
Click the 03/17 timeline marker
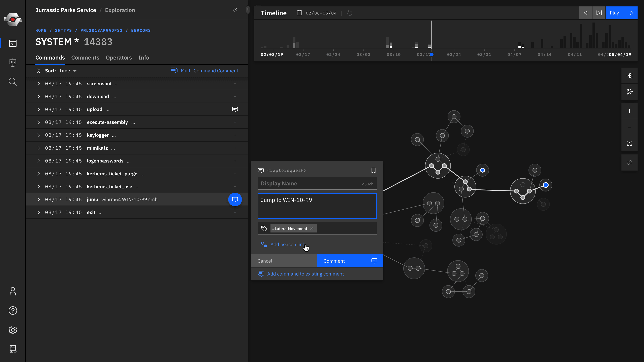tap(432, 54)
